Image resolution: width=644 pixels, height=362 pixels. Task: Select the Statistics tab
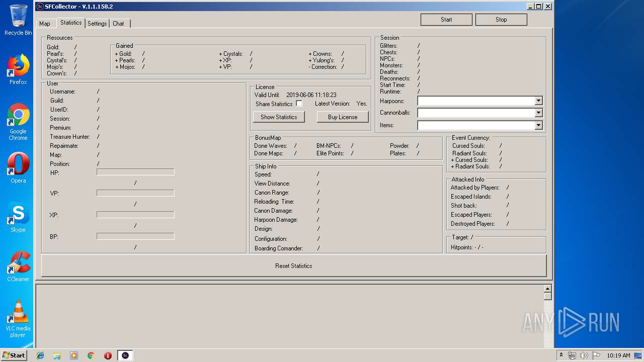point(71,23)
